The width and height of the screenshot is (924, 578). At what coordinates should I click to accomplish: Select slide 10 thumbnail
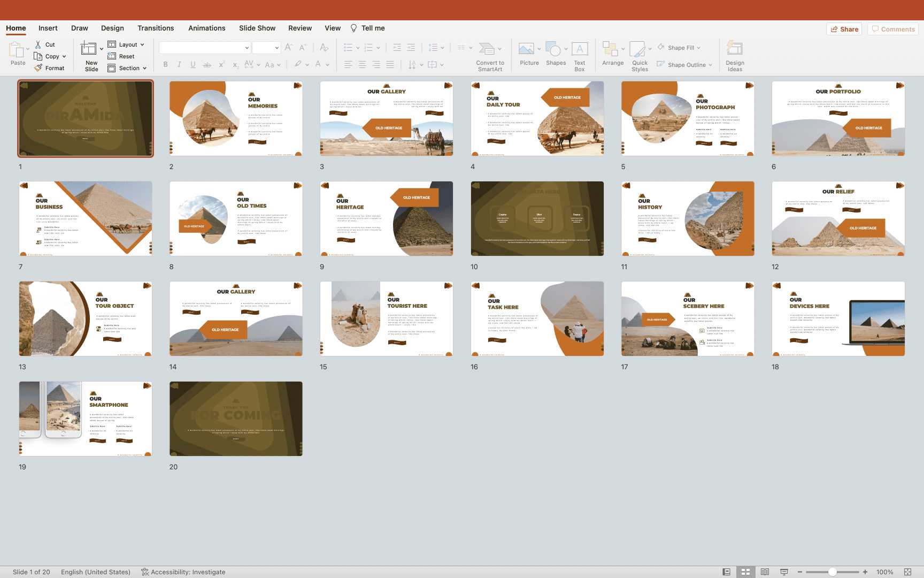click(537, 218)
